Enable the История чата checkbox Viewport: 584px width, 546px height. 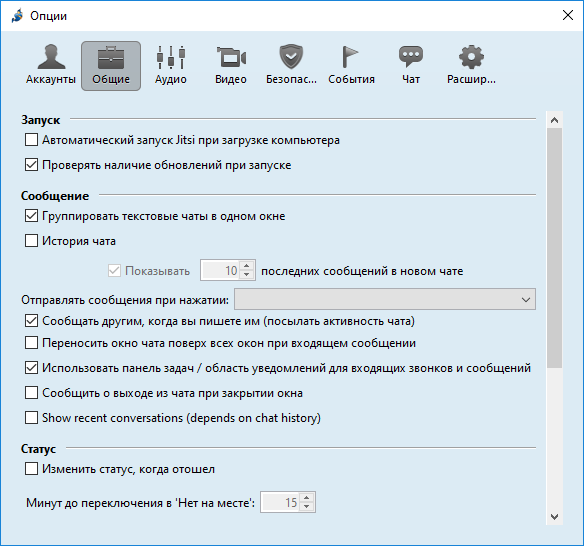click(x=31, y=241)
